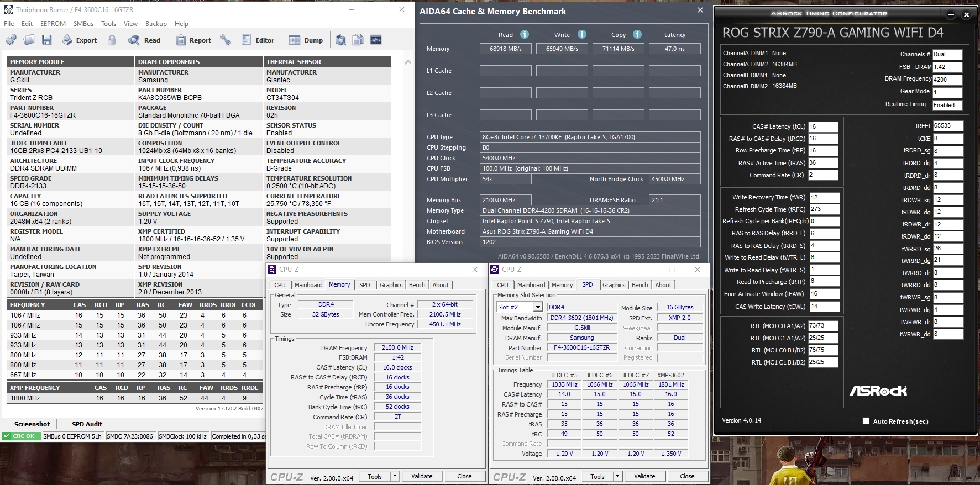
Task: Click the SPD Audit tab at bottom
Action: (x=87, y=424)
